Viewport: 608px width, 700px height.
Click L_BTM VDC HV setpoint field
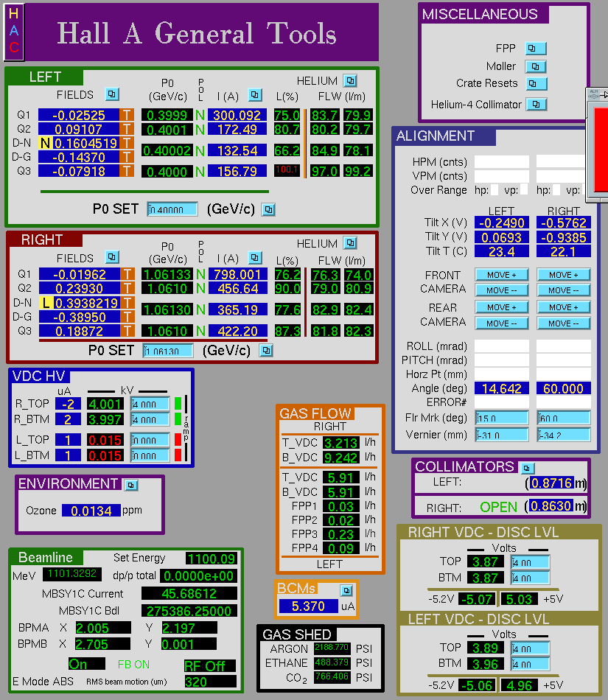pos(150,455)
